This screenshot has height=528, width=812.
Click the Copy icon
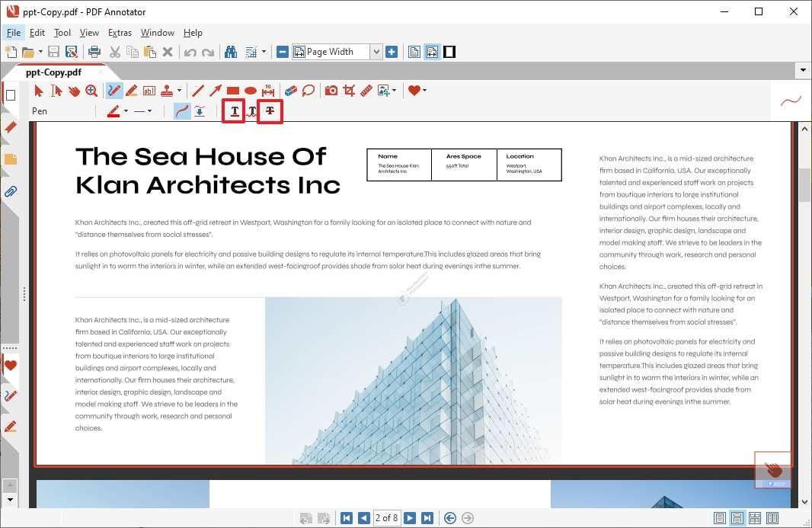coord(133,52)
